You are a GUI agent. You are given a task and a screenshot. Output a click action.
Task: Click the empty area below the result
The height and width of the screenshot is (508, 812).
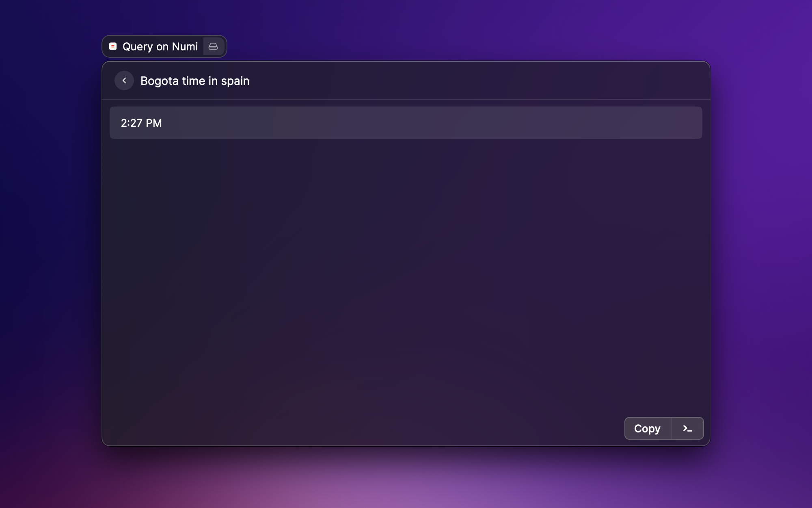point(406,276)
